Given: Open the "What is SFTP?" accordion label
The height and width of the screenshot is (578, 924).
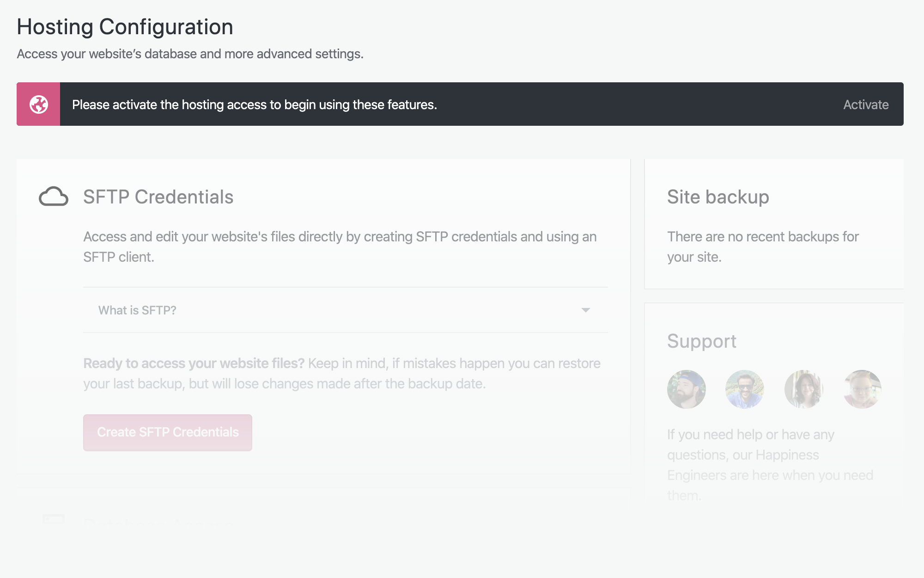Looking at the screenshot, I should tap(137, 310).
